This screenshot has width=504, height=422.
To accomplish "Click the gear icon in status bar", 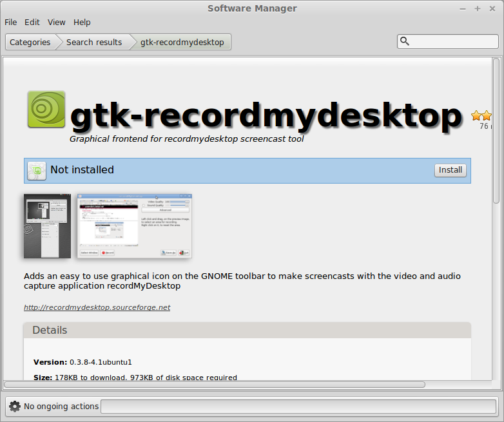I will click(14, 407).
